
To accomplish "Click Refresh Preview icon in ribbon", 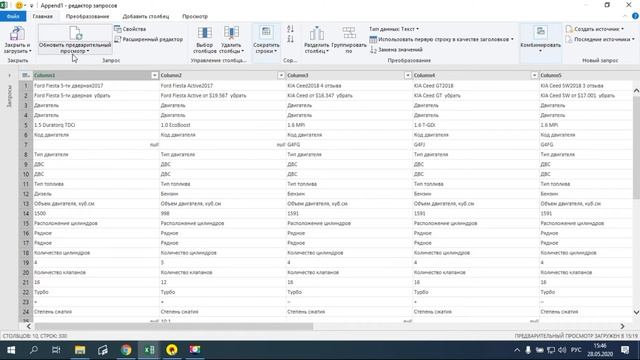I will pos(76,33).
